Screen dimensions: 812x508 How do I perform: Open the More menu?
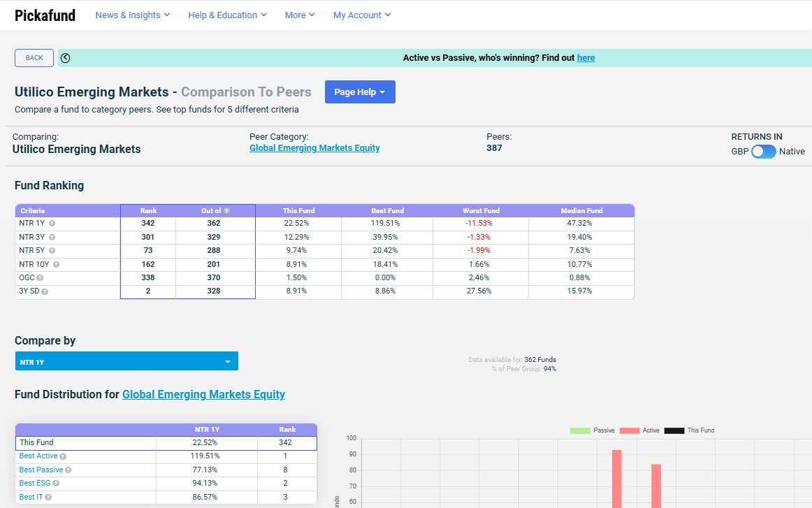click(x=300, y=15)
